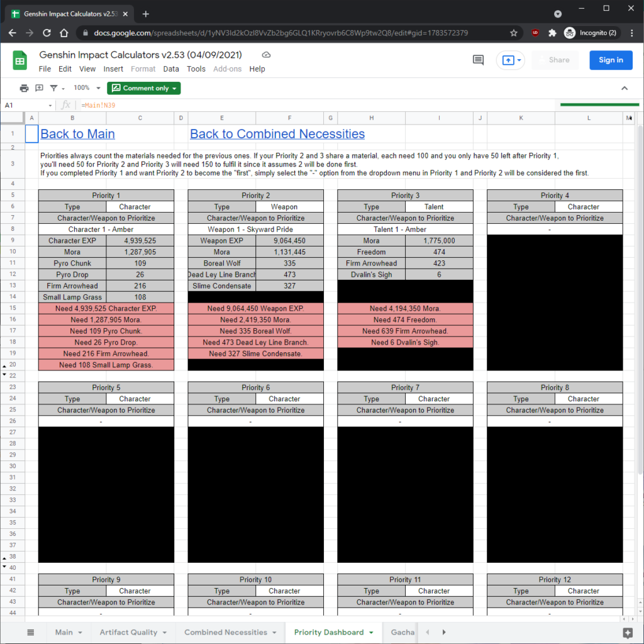
Task: Click the green Sheets logo icon
Action: 19,60
